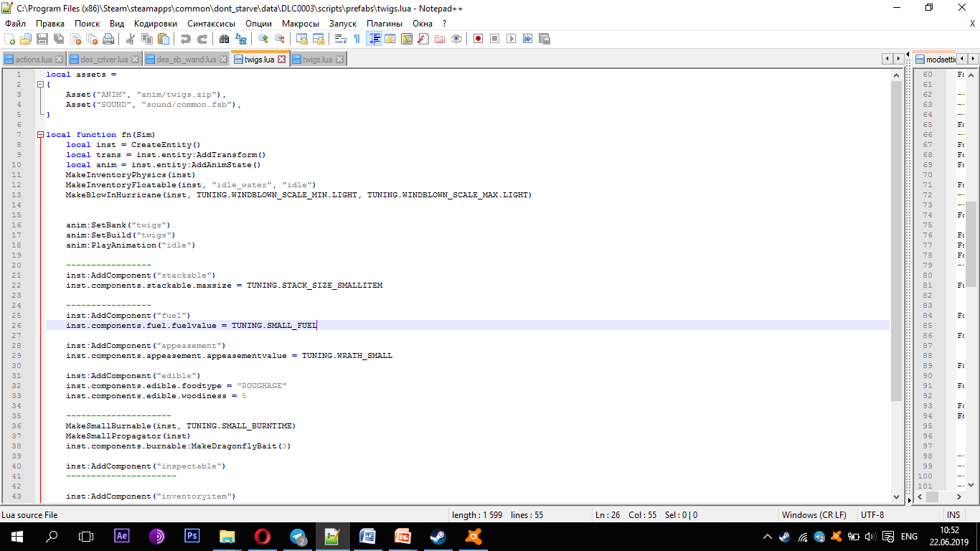This screenshot has width=980, height=551.
Task: Toggle the indent guide toolbar button
Action: tap(373, 39)
